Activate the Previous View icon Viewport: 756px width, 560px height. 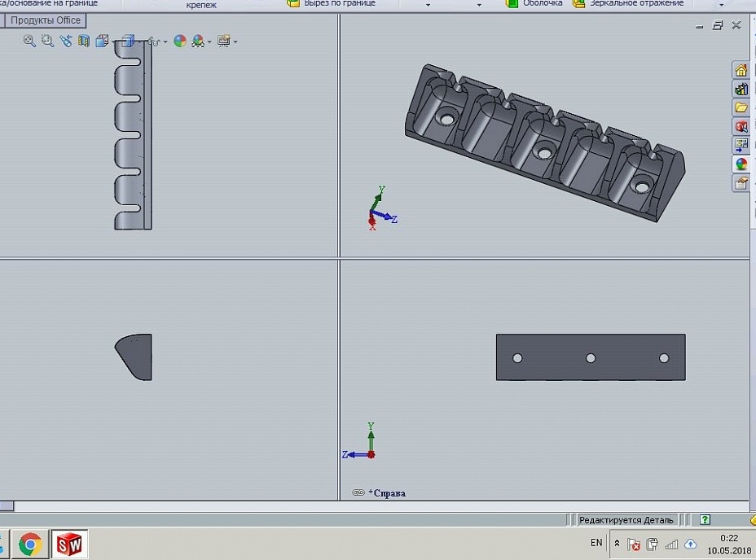point(65,41)
